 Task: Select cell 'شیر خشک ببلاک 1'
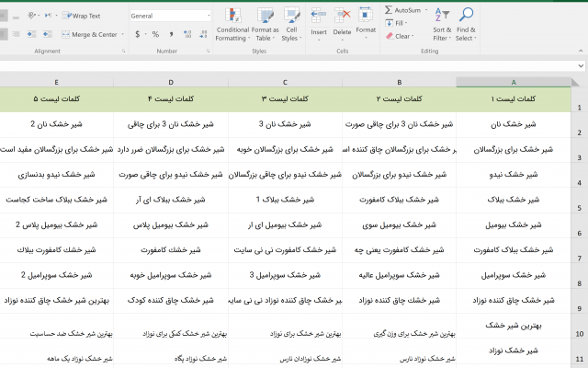(x=285, y=201)
